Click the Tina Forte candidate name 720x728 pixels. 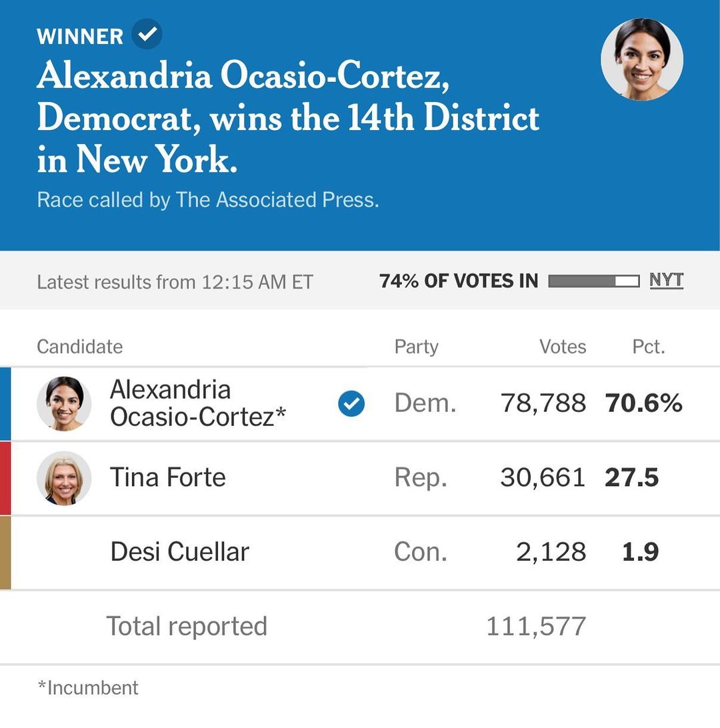pos(168,477)
